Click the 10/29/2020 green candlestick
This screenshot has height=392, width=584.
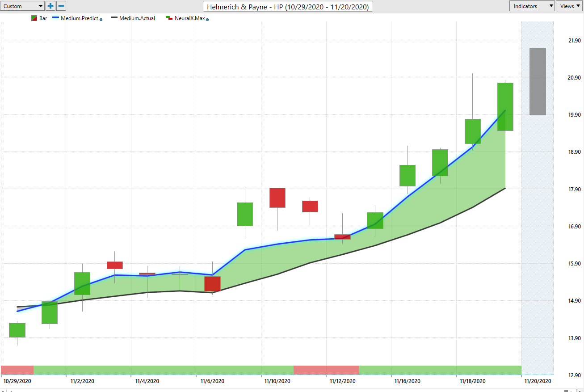click(x=17, y=330)
